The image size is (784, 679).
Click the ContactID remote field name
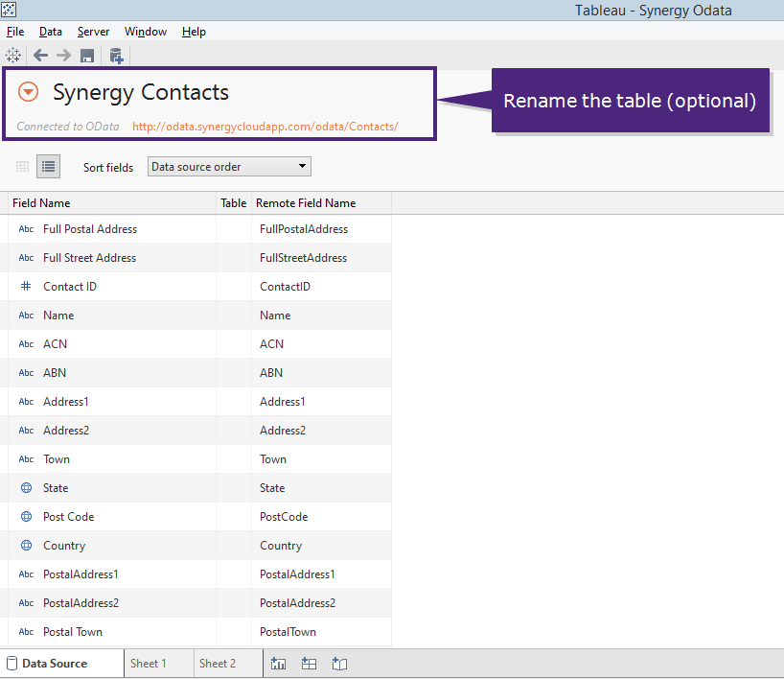[x=285, y=287]
